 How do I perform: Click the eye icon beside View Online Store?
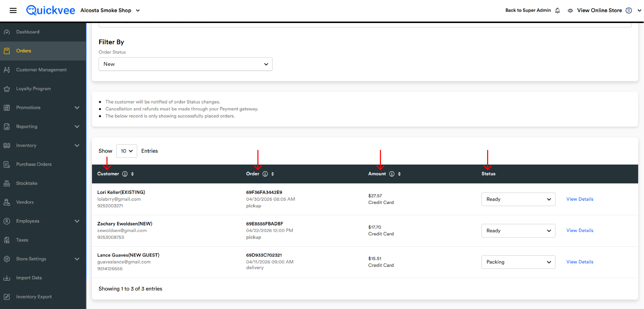(x=570, y=11)
